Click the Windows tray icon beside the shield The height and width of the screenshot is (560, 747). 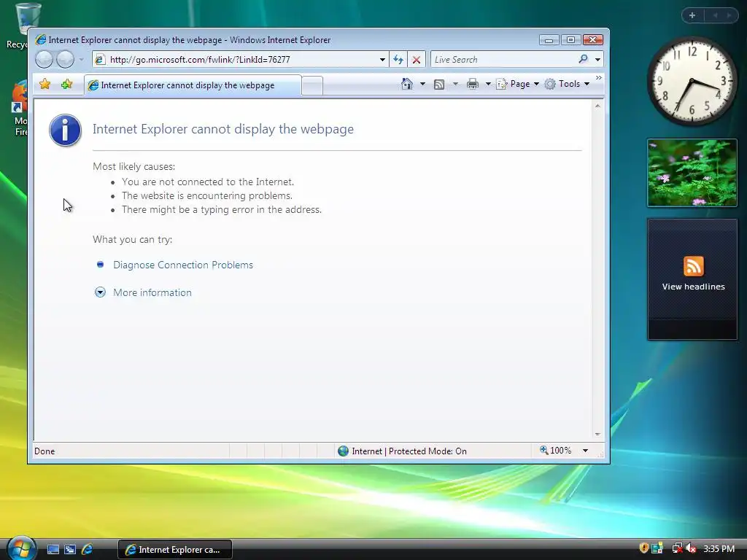point(657,548)
